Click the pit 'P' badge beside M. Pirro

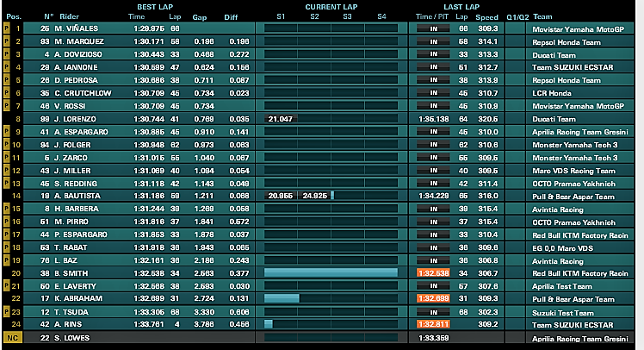click(x=7, y=222)
